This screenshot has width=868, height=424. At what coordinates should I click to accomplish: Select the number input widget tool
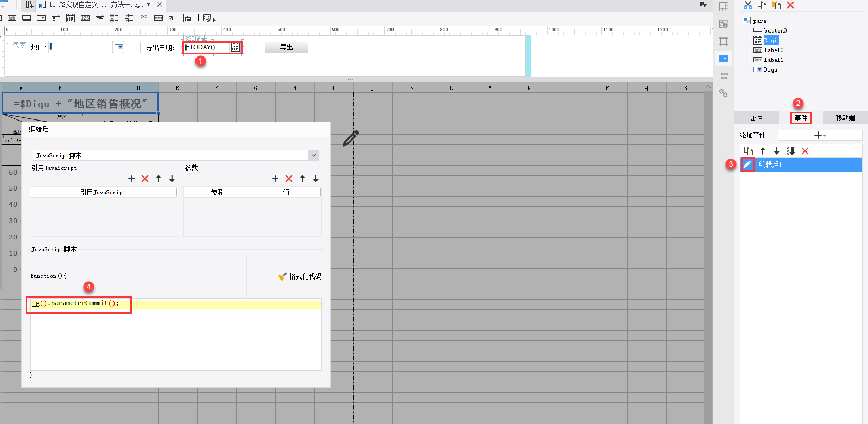click(85, 18)
